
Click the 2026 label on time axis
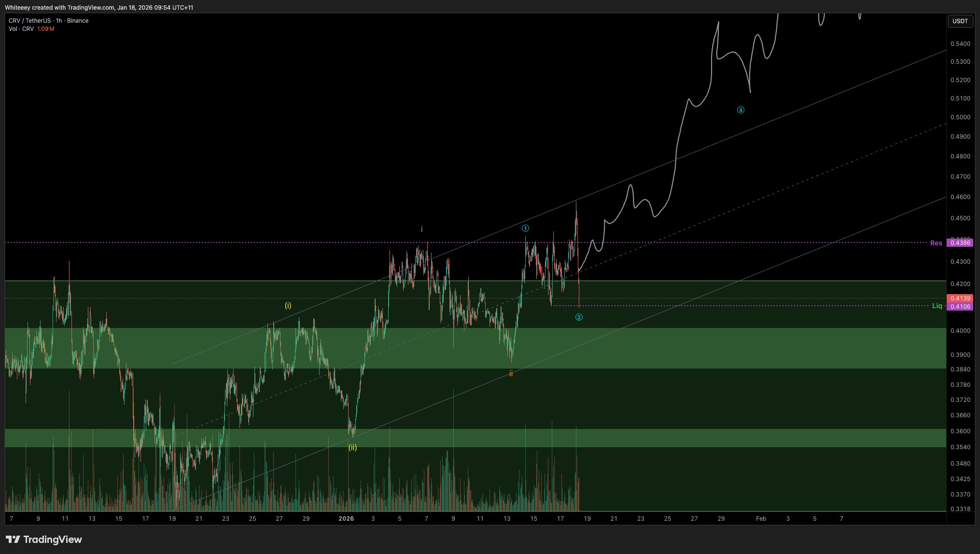click(346, 519)
